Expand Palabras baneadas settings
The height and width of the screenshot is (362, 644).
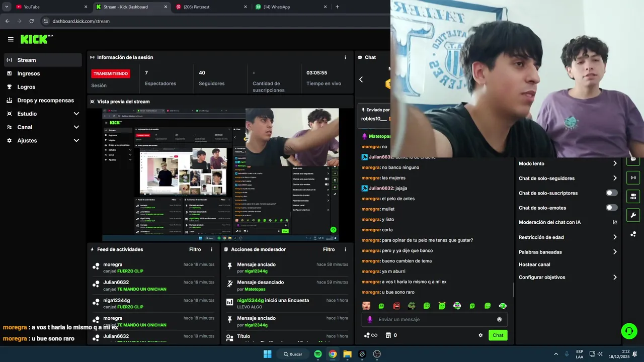pos(568,252)
